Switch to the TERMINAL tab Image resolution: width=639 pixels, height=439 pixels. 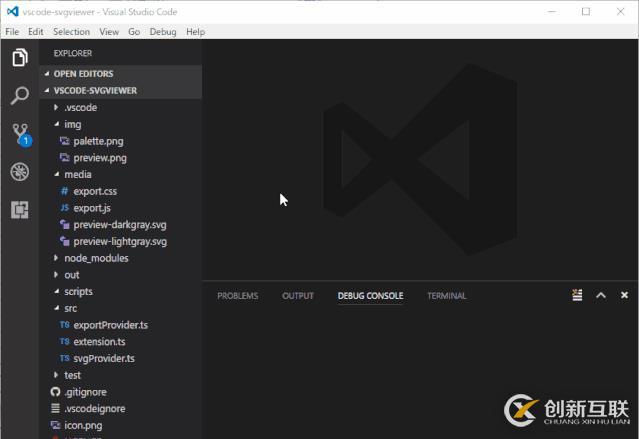click(x=447, y=296)
